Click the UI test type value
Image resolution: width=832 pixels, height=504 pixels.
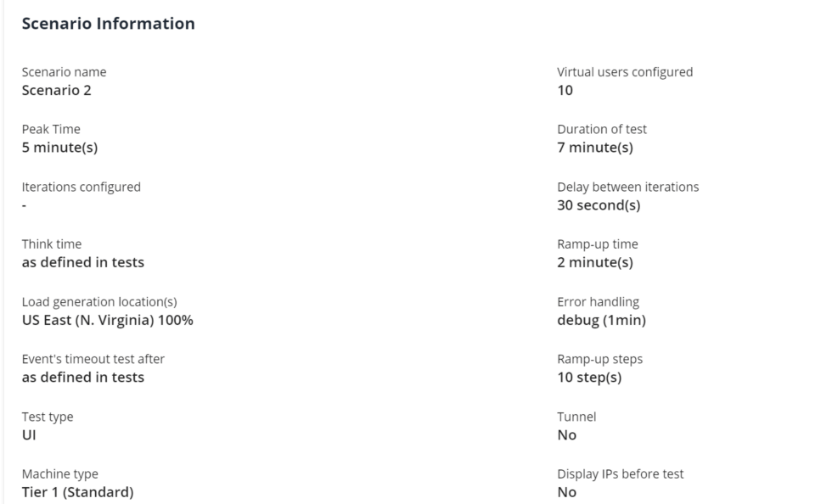click(x=29, y=434)
